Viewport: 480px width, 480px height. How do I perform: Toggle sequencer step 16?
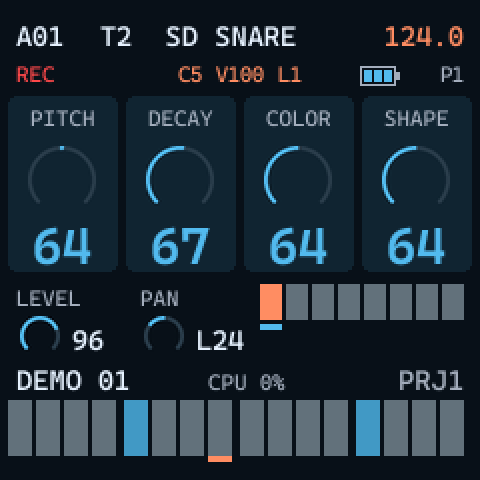[452, 428]
